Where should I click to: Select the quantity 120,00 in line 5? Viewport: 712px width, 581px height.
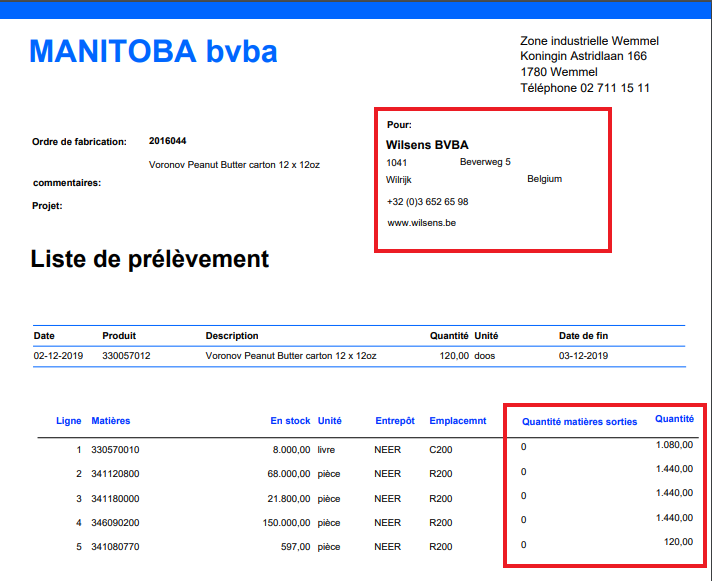(x=678, y=542)
